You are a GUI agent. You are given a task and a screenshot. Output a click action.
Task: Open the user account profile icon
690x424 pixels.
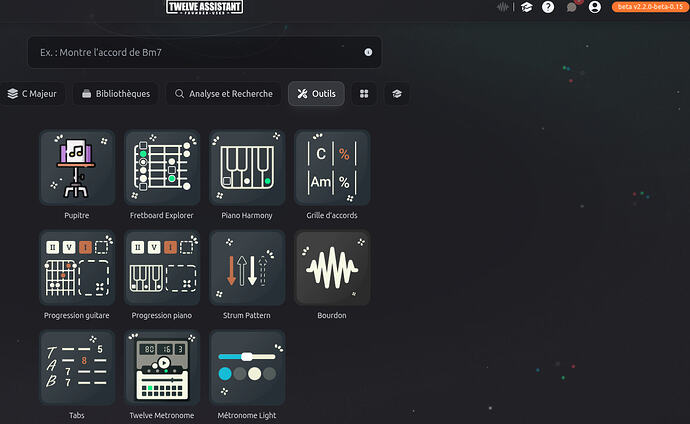[x=595, y=7]
